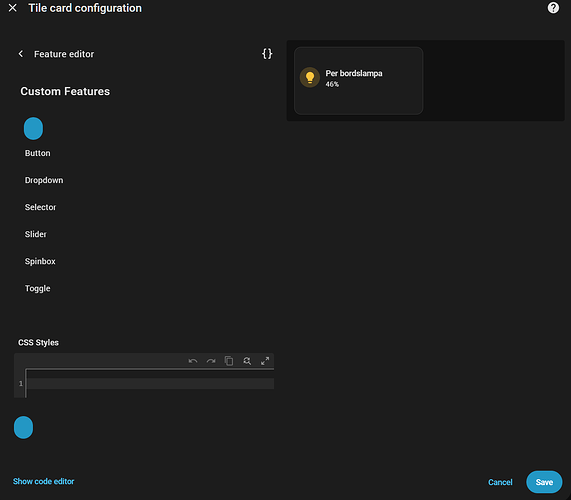Focus line 1 of the CSS Styles editor
This screenshot has width=571, height=500.
pos(150,383)
